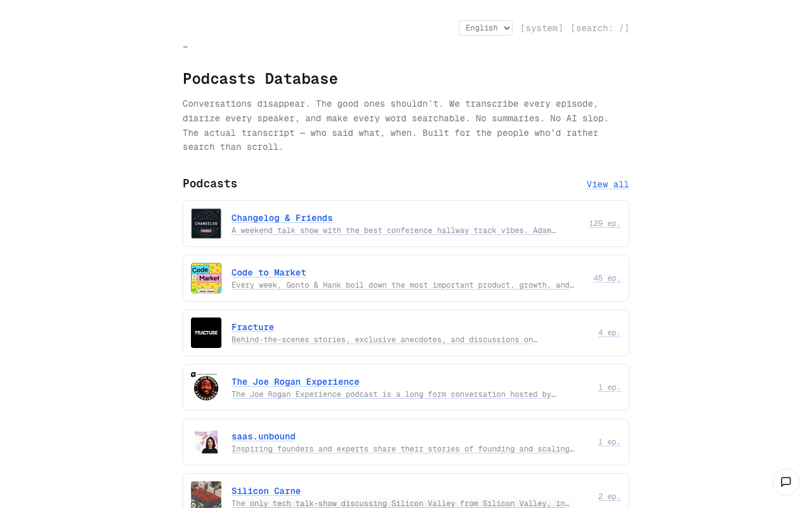Click the Silicon Carne cover image

coord(206,494)
